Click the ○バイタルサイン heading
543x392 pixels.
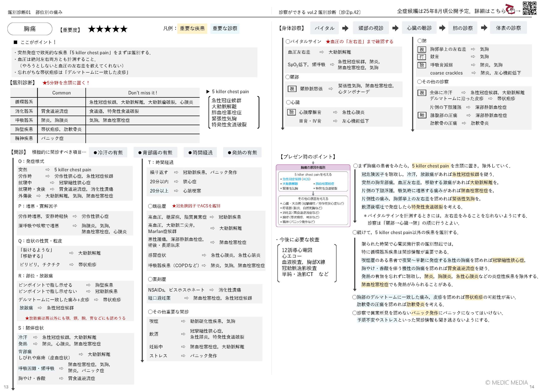pos(303,42)
